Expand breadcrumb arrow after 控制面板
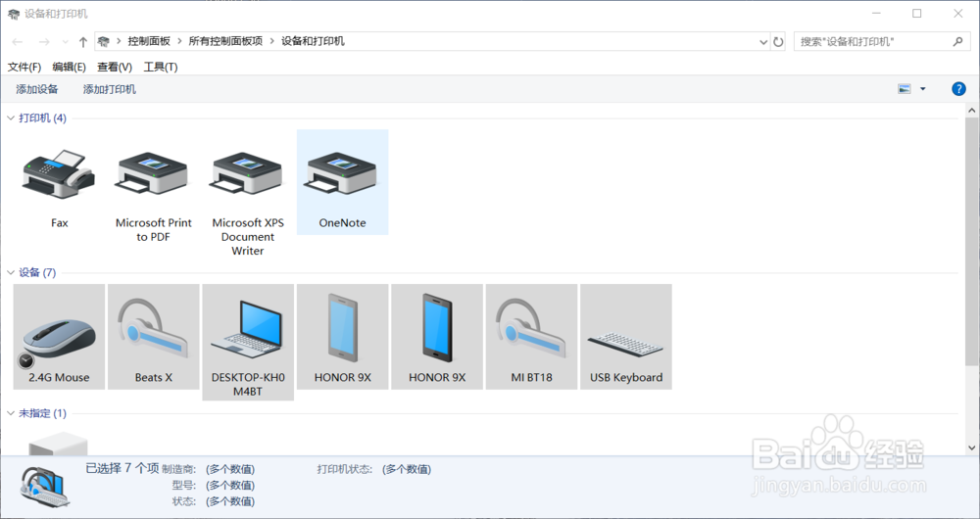The width and height of the screenshot is (980, 519). click(x=180, y=41)
